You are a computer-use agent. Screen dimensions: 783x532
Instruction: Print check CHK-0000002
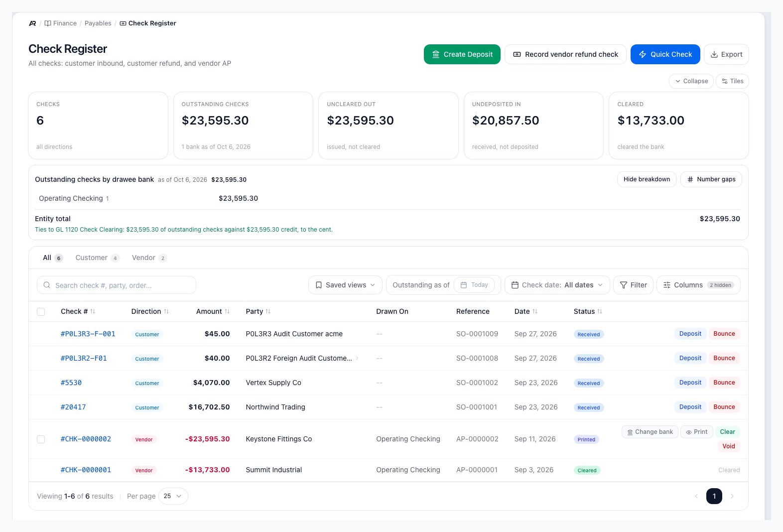[x=697, y=432]
